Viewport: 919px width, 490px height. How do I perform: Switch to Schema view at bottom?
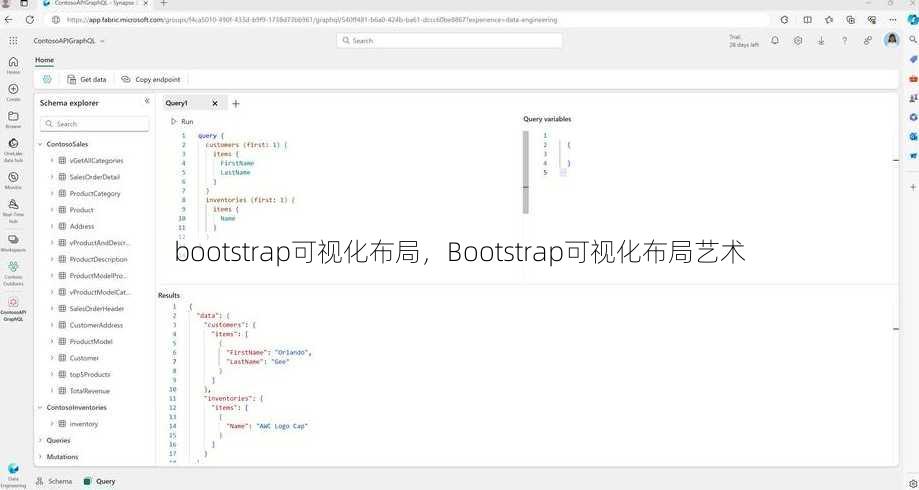pos(54,481)
